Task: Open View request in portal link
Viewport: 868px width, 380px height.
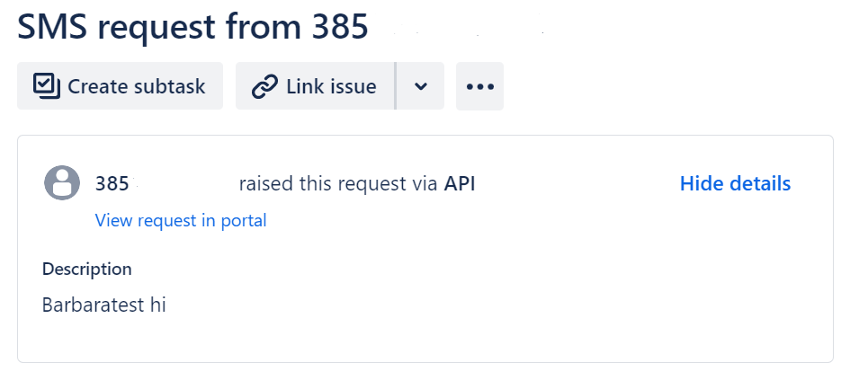Action: click(x=181, y=220)
